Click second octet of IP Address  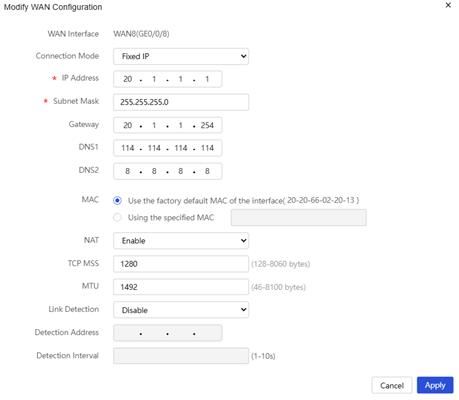[x=154, y=79]
